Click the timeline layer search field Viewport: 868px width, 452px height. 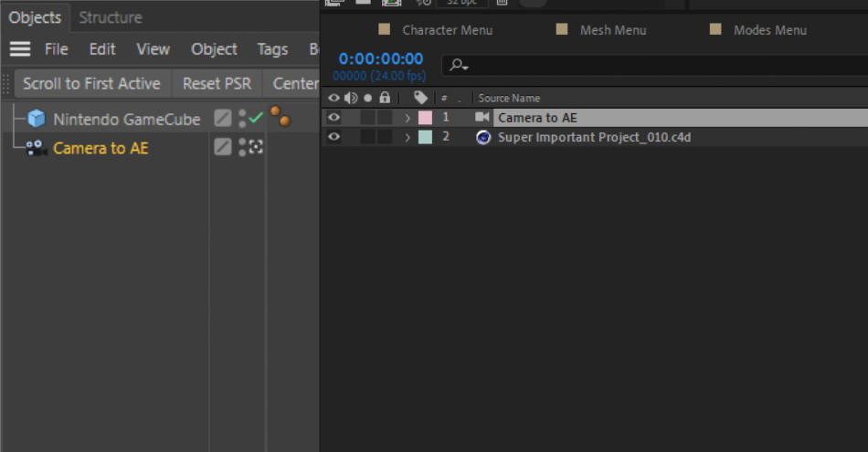655,65
